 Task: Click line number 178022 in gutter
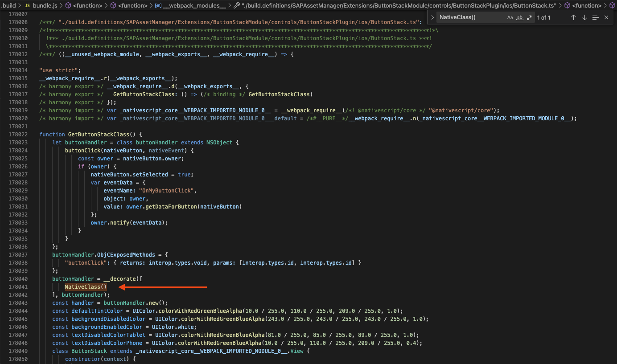tap(18, 135)
